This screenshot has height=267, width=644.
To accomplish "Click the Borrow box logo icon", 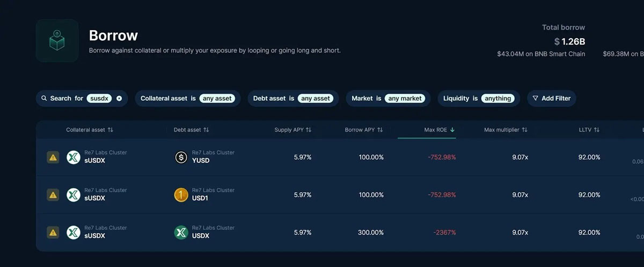I will pos(57,41).
